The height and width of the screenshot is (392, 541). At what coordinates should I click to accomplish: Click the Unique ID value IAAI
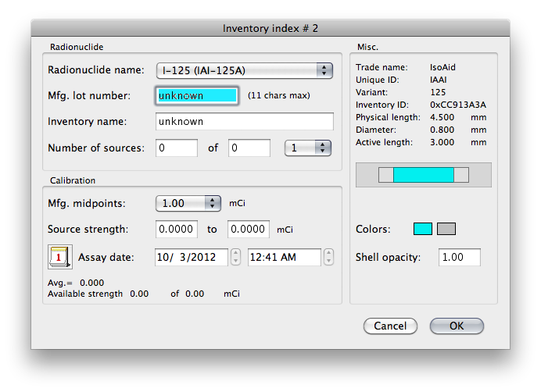(438, 80)
